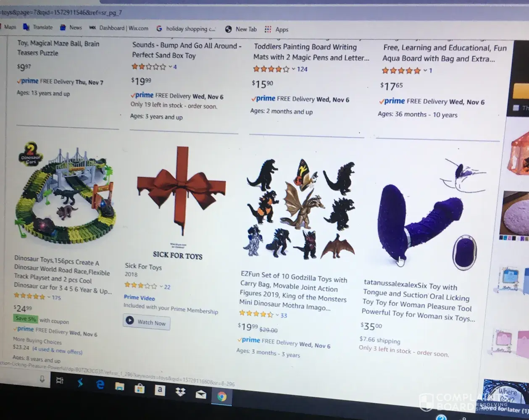Expand star rating chevron for Godzilla toys
529x420 pixels.
277,315
